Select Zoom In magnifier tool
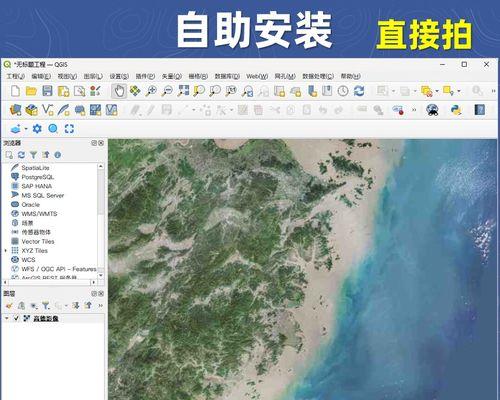 [x=151, y=91]
